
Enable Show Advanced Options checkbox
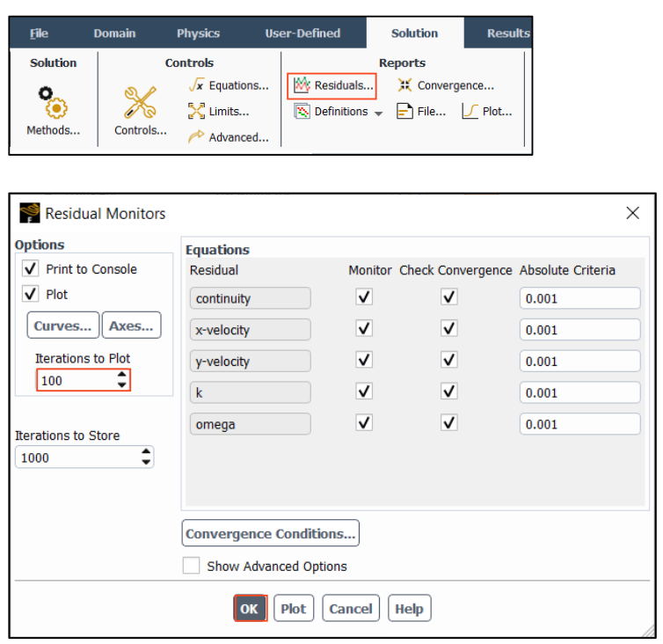pos(191,567)
